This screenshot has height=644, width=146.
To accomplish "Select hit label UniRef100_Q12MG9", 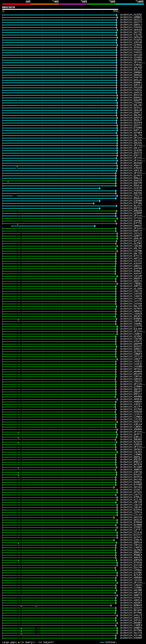I will tap(131, 550).
